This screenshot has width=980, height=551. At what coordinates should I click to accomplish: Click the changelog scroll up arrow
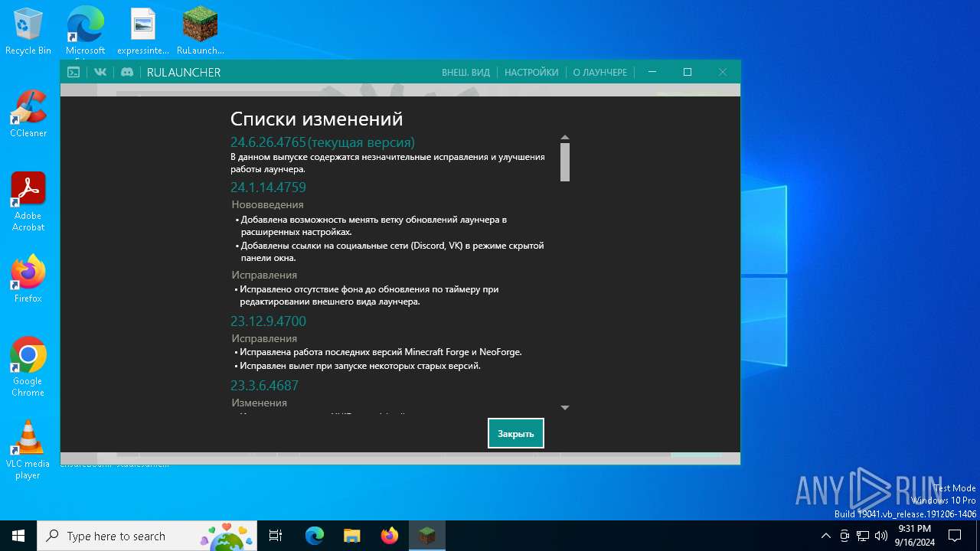click(x=565, y=138)
